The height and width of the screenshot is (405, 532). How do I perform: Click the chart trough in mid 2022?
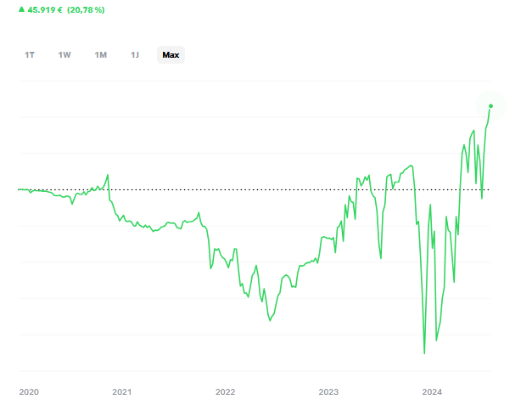[x=269, y=320]
